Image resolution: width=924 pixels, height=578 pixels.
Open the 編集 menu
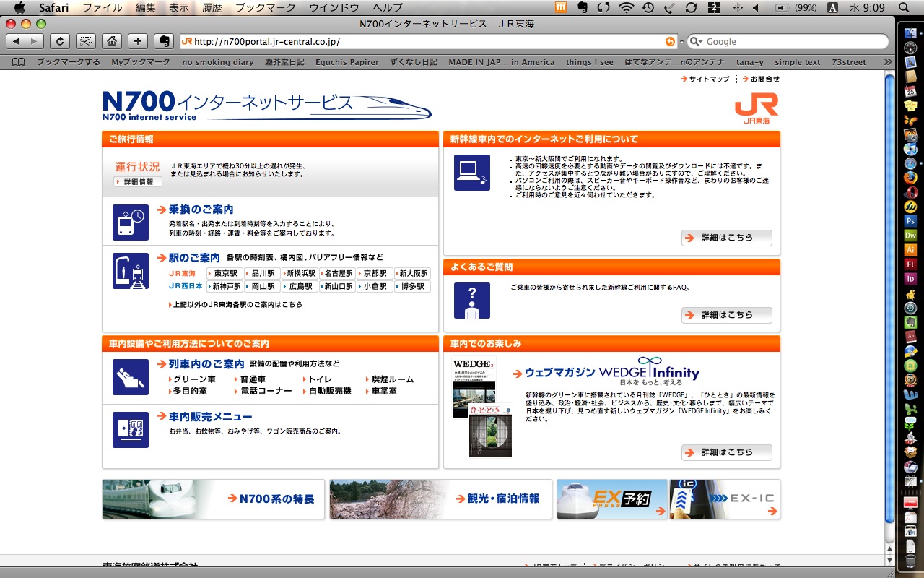(146, 7)
